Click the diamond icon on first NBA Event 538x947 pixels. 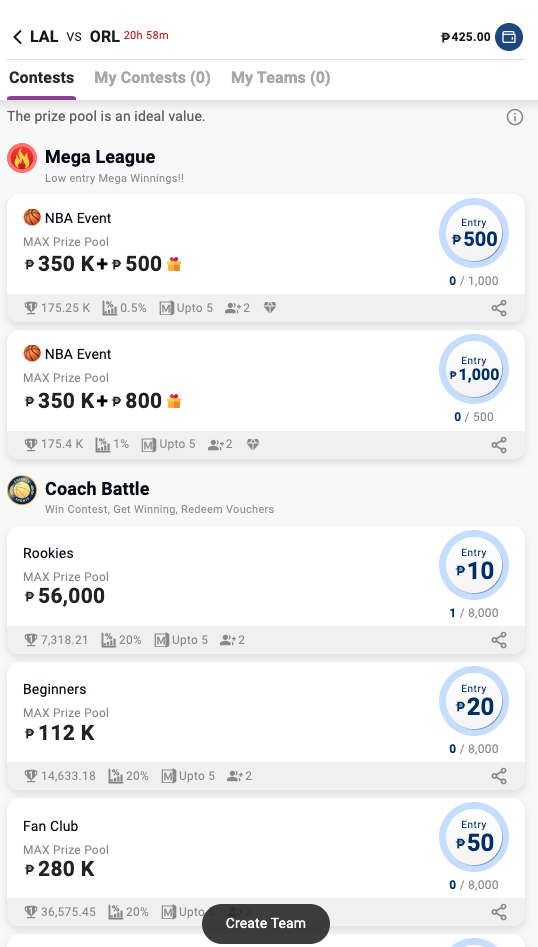click(270, 308)
